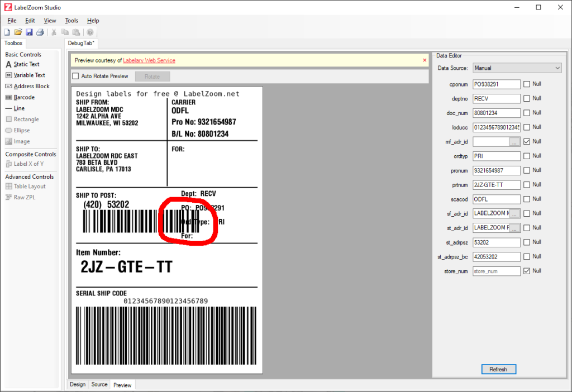Image resolution: width=572 pixels, height=392 pixels.
Task: Open the mf_adr_id address browse button
Action: click(514, 142)
